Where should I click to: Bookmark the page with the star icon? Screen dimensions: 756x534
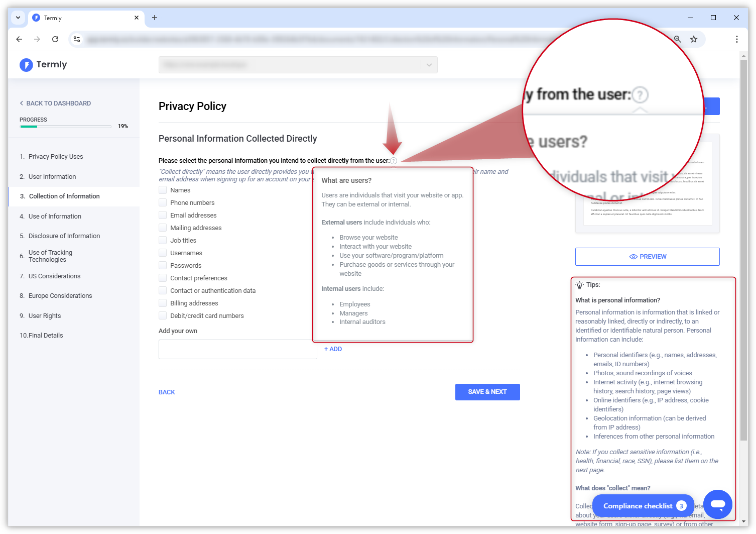pyautogui.click(x=694, y=39)
